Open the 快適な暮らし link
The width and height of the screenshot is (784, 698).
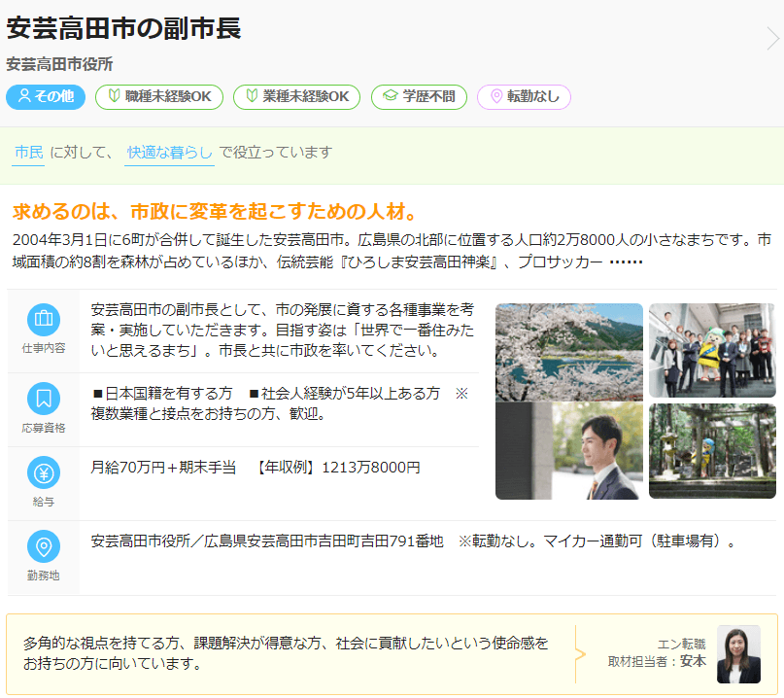(x=169, y=153)
